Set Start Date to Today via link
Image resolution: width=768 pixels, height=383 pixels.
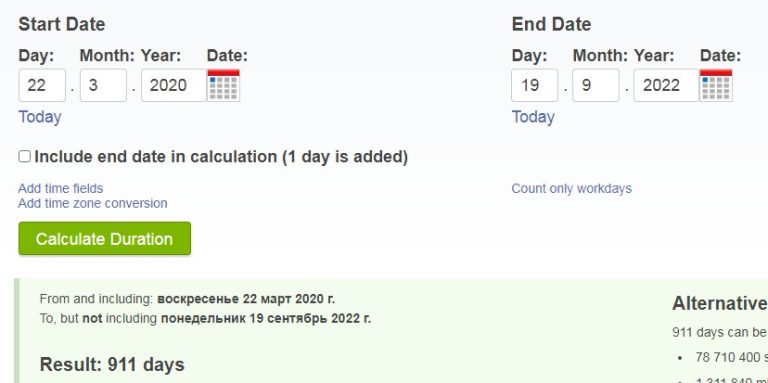coord(40,117)
